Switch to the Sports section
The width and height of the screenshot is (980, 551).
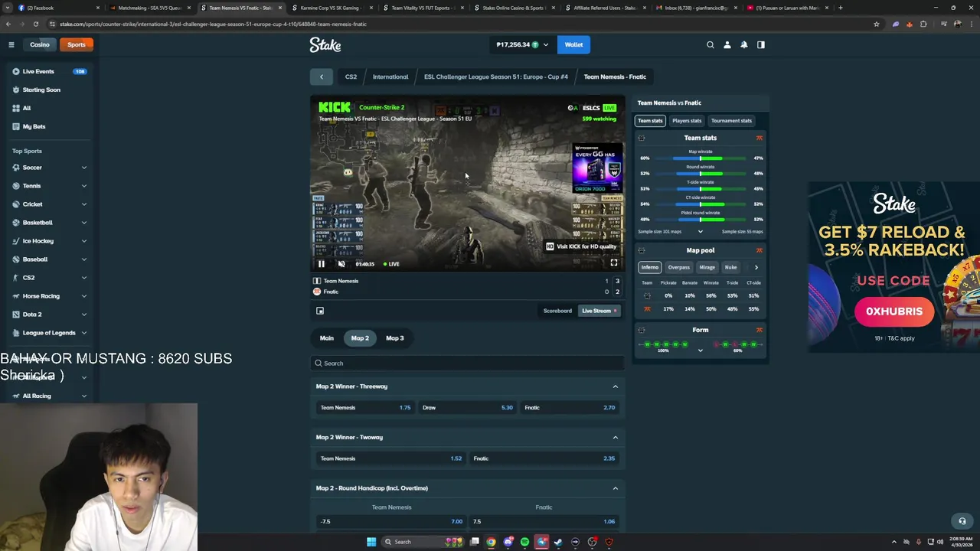point(76,44)
